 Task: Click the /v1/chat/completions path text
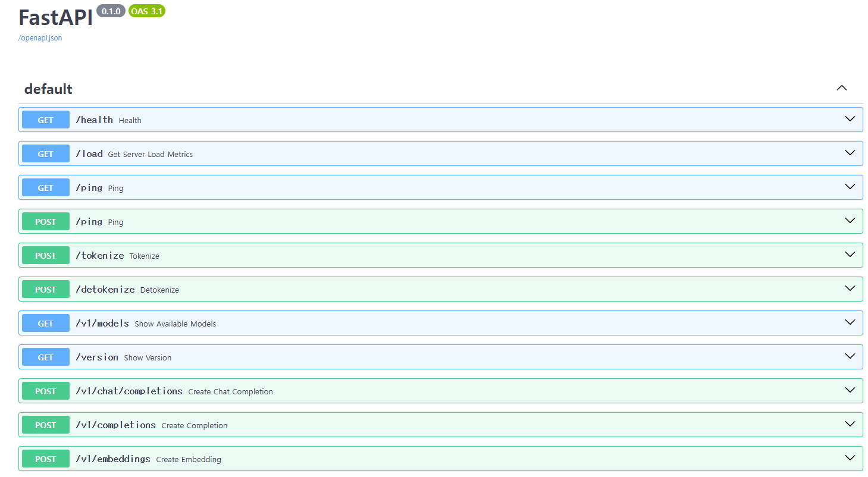129,391
